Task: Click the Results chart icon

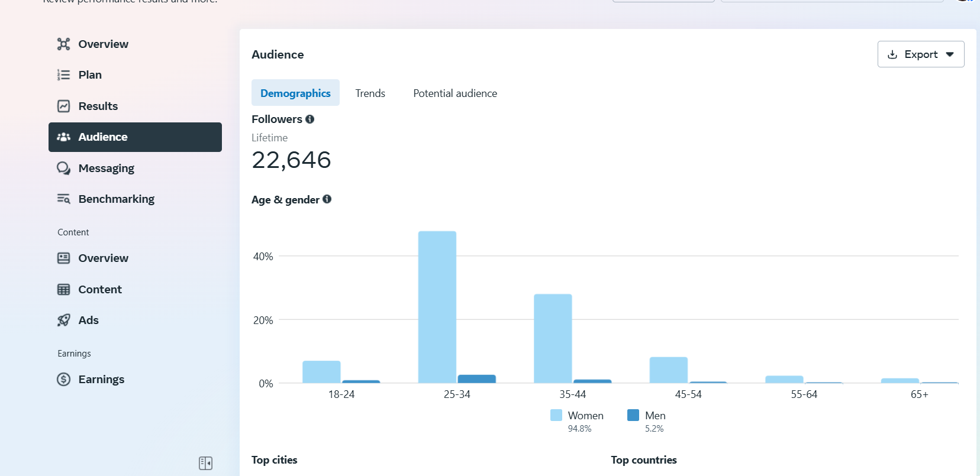Action: (63, 106)
